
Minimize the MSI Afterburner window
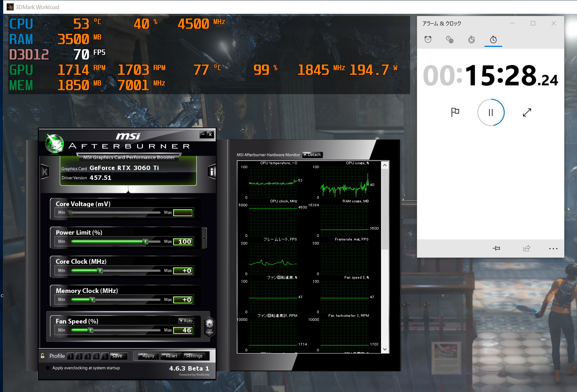[x=203, y=134]
